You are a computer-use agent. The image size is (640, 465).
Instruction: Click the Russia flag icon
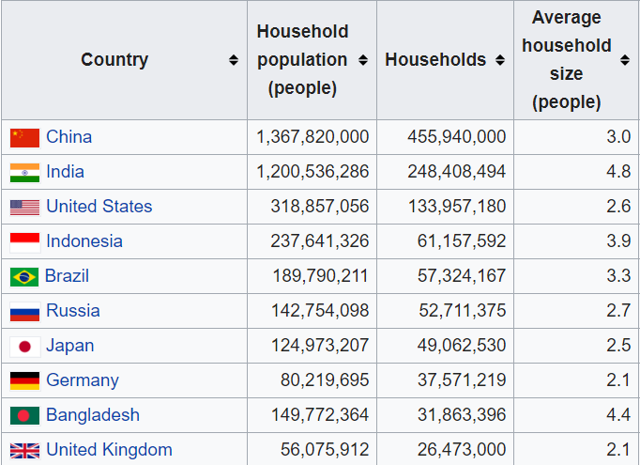(25, 311)
